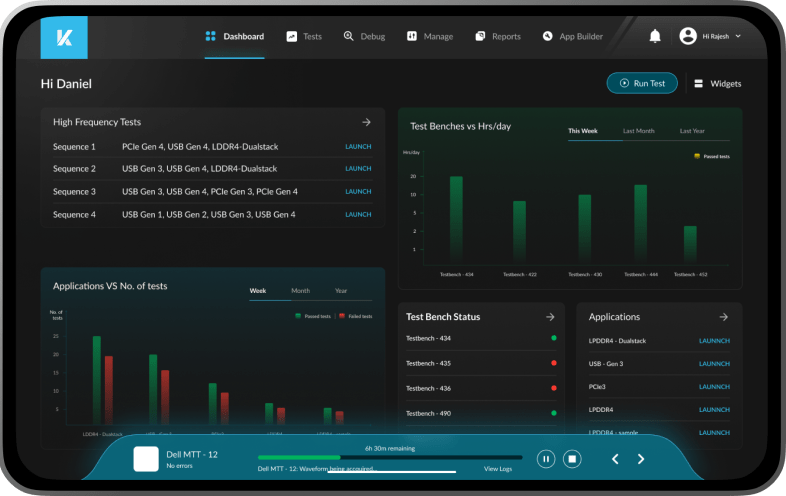This screenshot has height=496, width=786.
Task: Click the Testbench - 434 bar
Action: click(456, 220)
